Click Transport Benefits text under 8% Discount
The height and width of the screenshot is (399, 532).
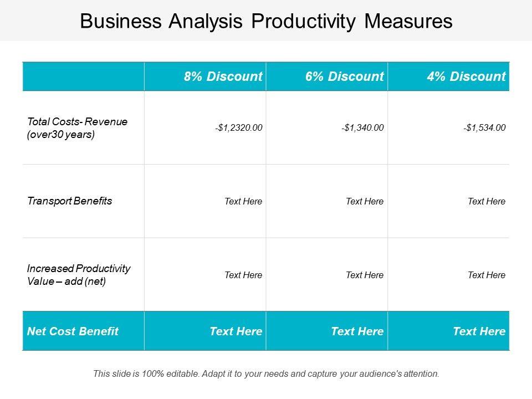[x=243, y=202]
